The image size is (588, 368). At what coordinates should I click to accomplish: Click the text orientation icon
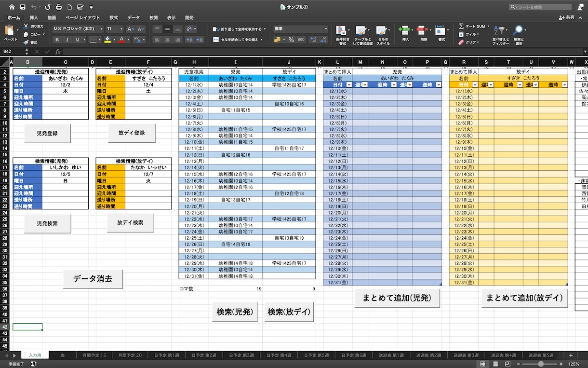(189, 29)
